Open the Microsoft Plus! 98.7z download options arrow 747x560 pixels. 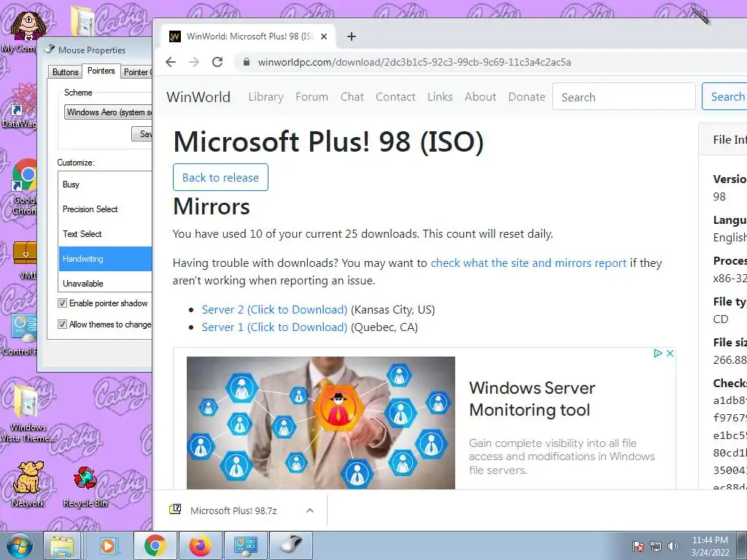point(309,510)
